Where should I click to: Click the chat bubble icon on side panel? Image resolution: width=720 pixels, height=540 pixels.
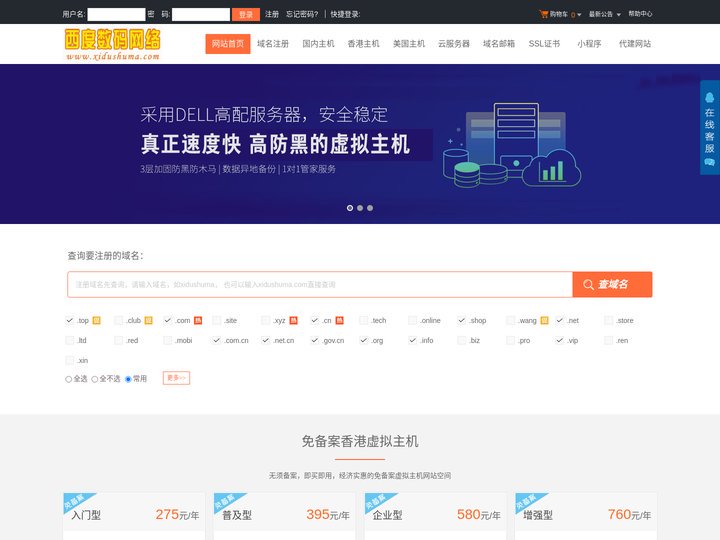coord(709,162)
